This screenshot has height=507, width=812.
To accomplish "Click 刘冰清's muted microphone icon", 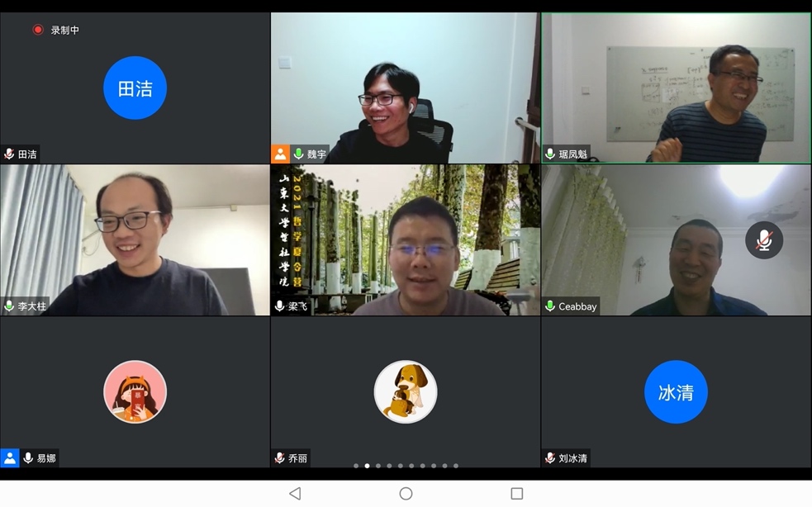I will click(x=550, y=457).
